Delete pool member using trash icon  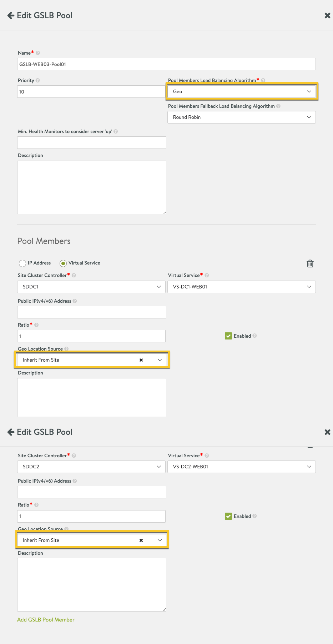[x=310, y=263]
